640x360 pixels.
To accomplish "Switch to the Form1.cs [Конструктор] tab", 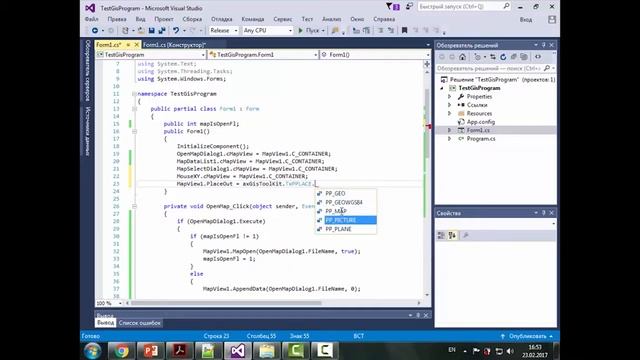I will tap(174, 45).
